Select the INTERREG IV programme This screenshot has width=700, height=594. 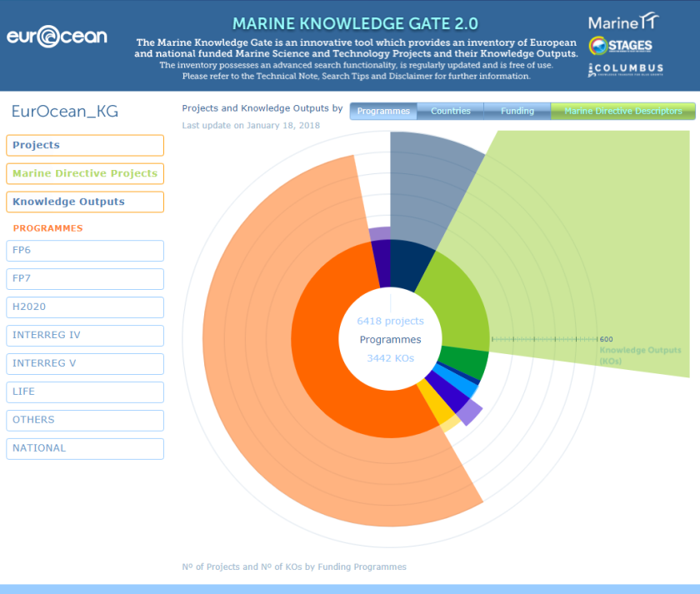(x=85, y=336)
